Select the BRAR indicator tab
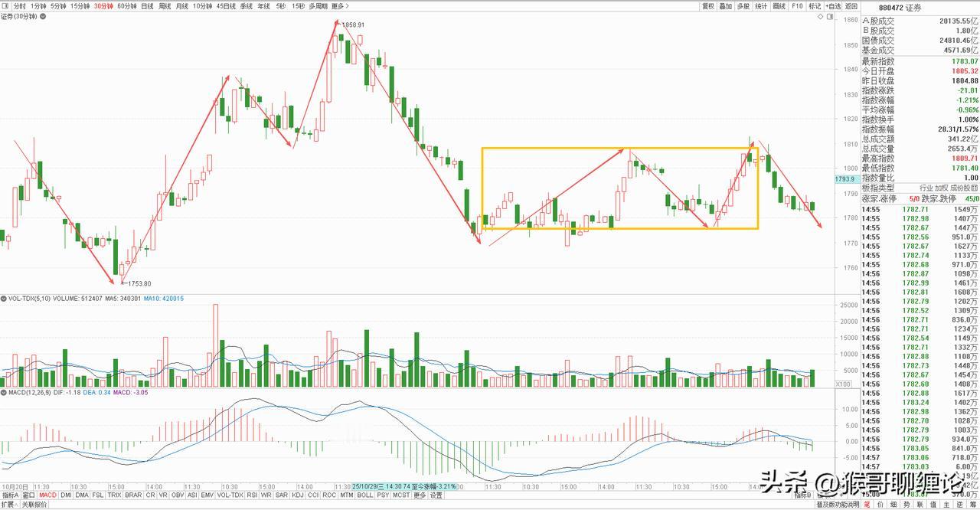Image resolution: width=980 pixels, height=510 pixels. pyautogui.click(x=134, y=495)
